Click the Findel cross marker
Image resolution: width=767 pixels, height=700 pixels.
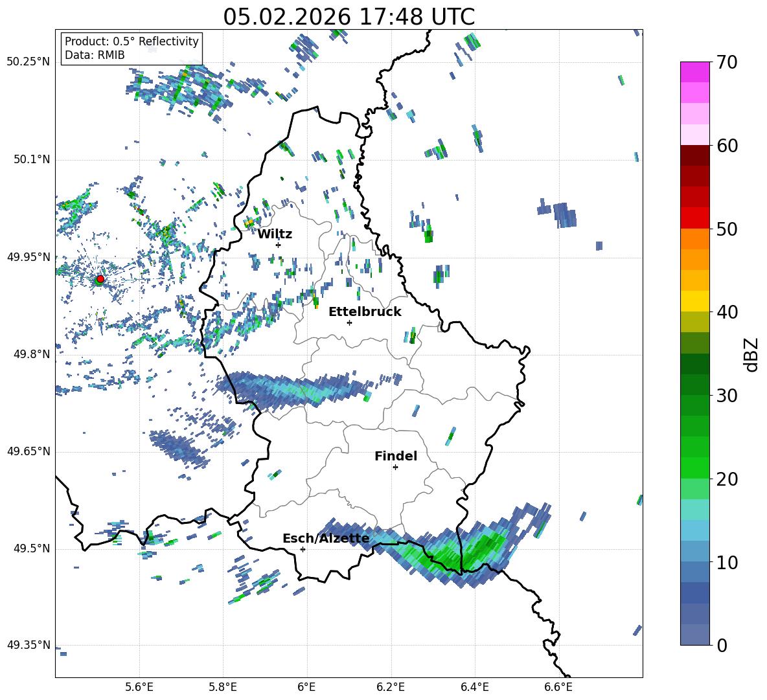click(x=395, y=468)
